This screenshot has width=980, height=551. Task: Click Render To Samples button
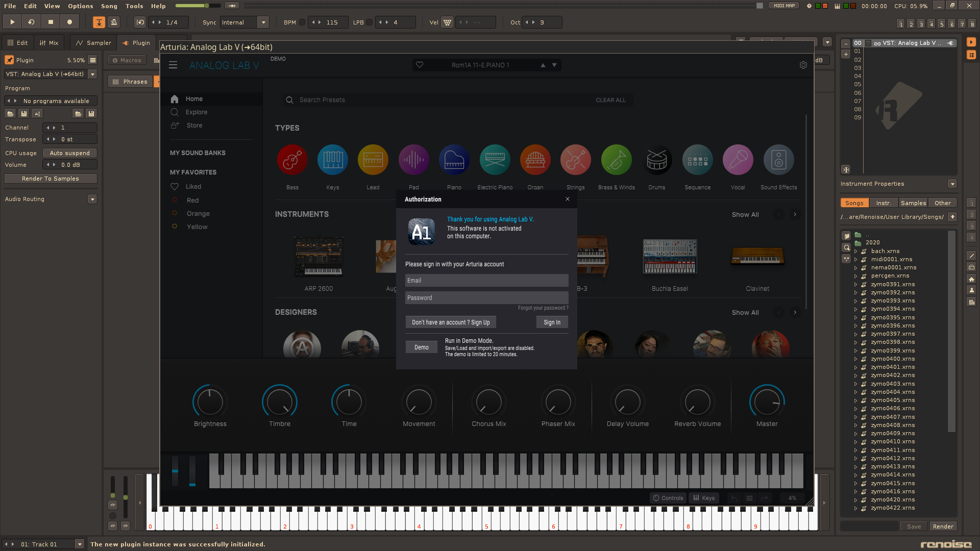coord(51,179)
